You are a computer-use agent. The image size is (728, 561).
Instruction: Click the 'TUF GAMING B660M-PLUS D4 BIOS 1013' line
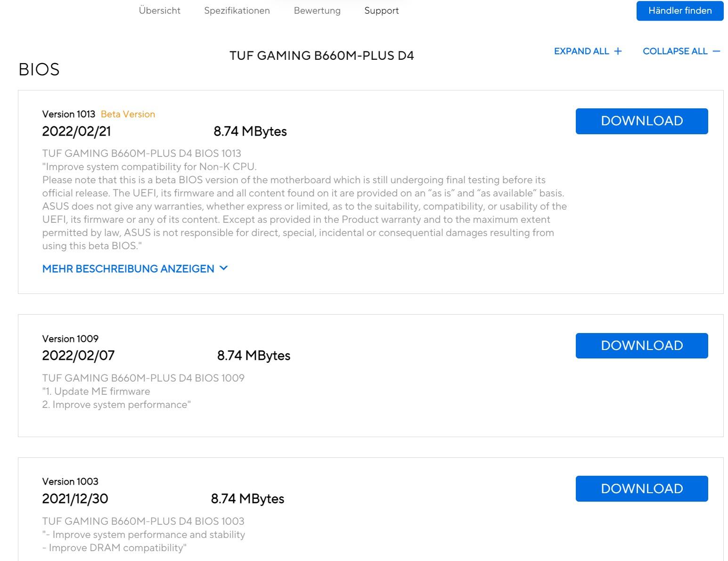point(141,154)
